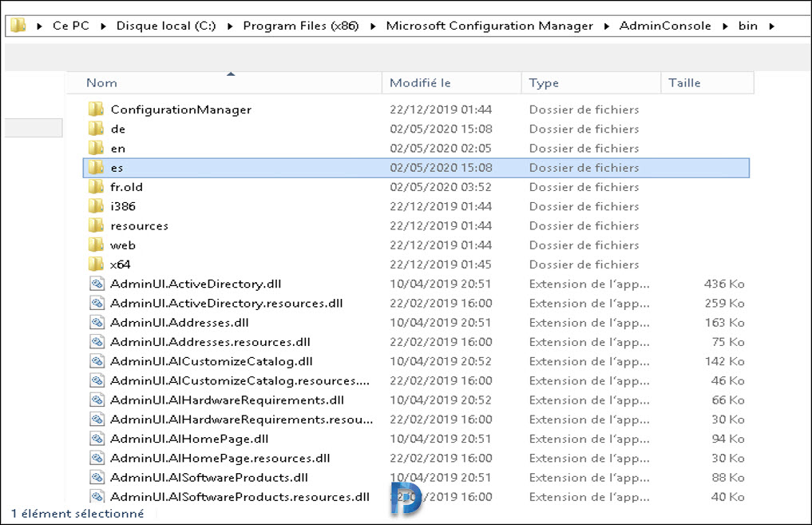The image size is (812, 525).
Task: Click the 1 élément sélectionné status text
Action: tap(77, 513)
